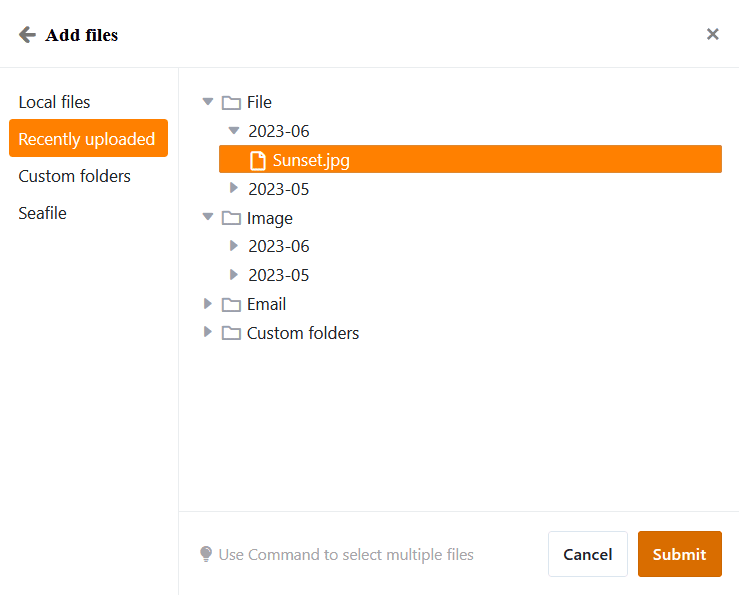Click the Image folder icon
Image resolution: width=739 pixels, height=595 pixels.
click(x=231, y=218)
